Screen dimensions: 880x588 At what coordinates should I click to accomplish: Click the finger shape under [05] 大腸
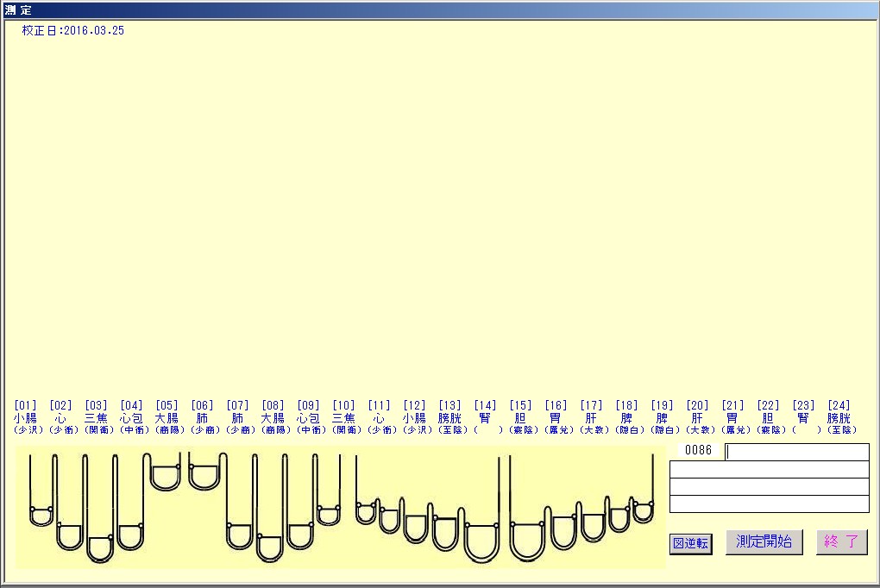(166, 472)
